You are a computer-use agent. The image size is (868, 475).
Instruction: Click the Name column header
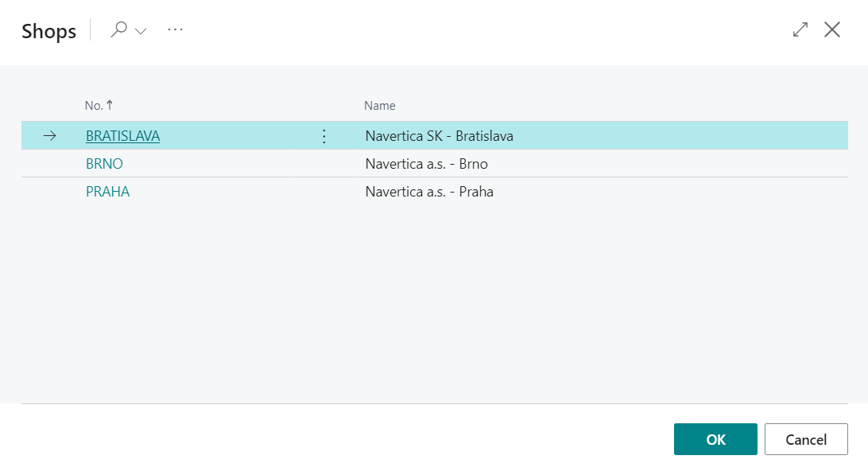pos(380,105)
